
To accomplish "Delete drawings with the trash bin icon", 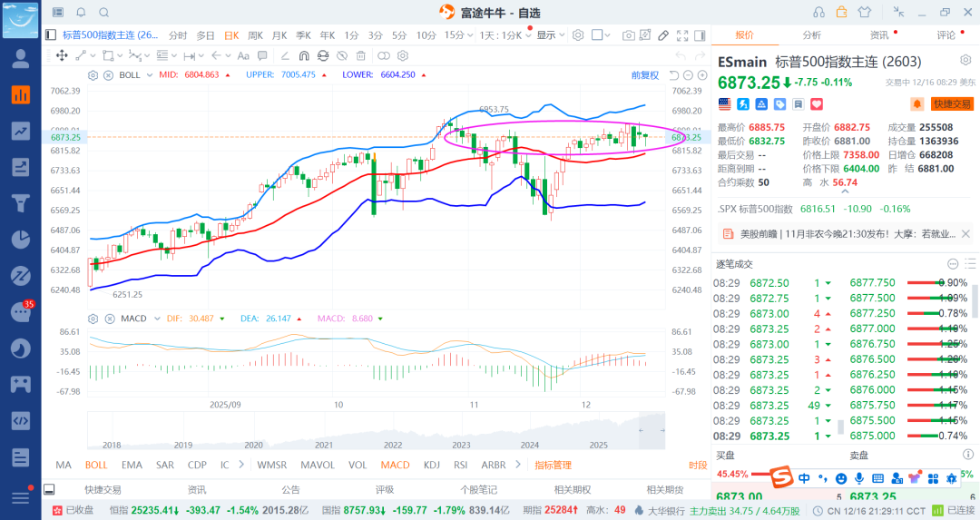I will click(360, 55).
